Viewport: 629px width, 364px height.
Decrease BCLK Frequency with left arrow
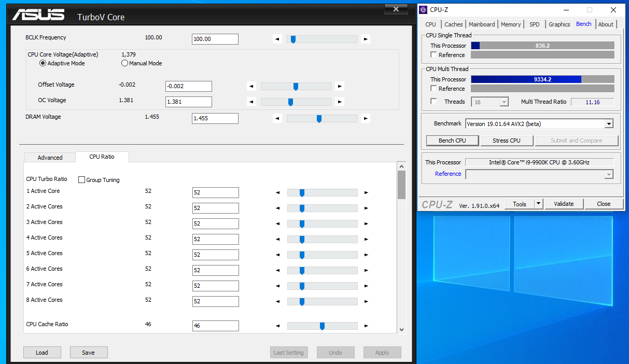point(277,39)
